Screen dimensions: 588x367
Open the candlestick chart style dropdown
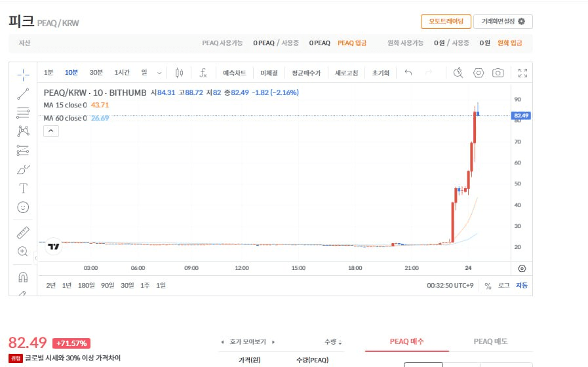(x=180, y=73)
